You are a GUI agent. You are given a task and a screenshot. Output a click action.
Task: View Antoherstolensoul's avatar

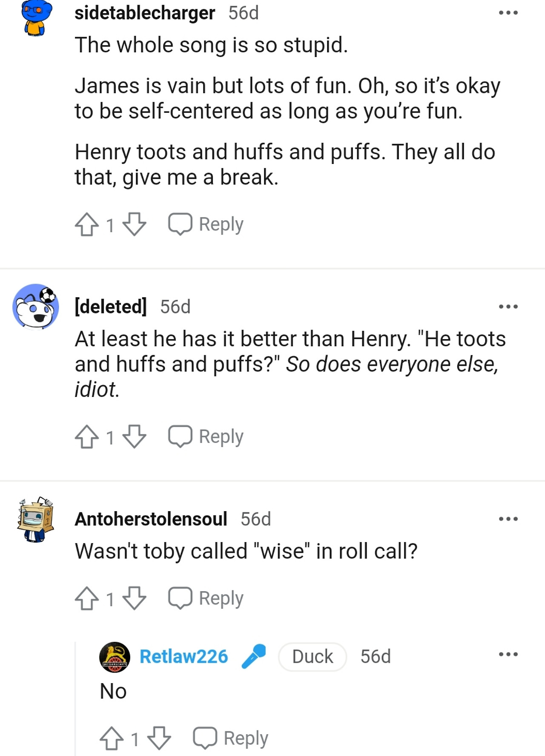(36, 519)
